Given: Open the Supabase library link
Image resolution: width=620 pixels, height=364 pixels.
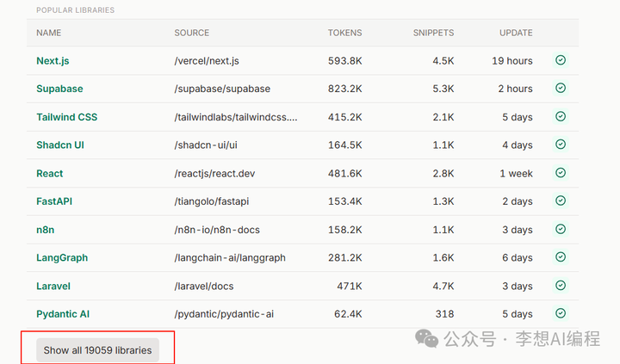Looking at the screenshot, I should [59, 89].
